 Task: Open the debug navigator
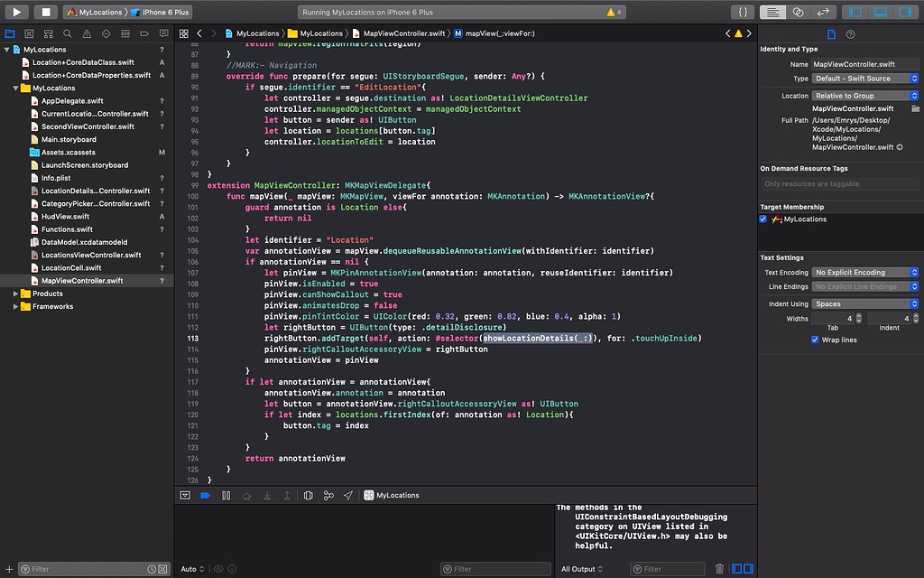(x=125, y=33)
